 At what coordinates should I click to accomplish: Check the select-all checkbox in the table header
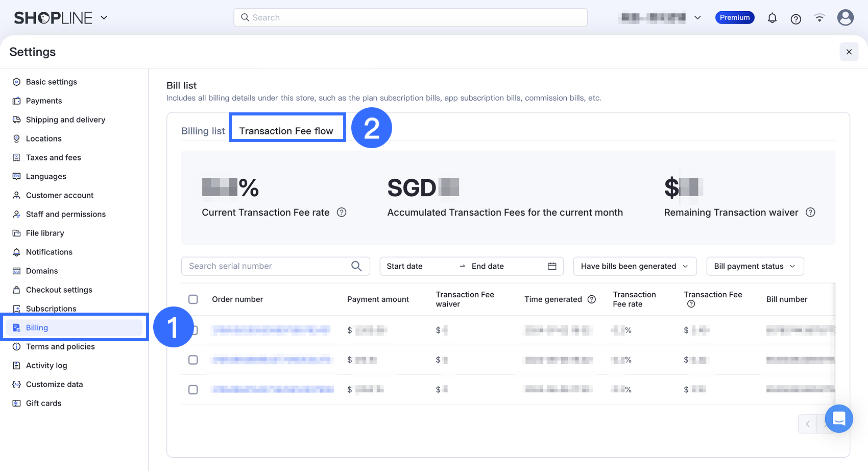pyautogui.click(x=193, y=299)
